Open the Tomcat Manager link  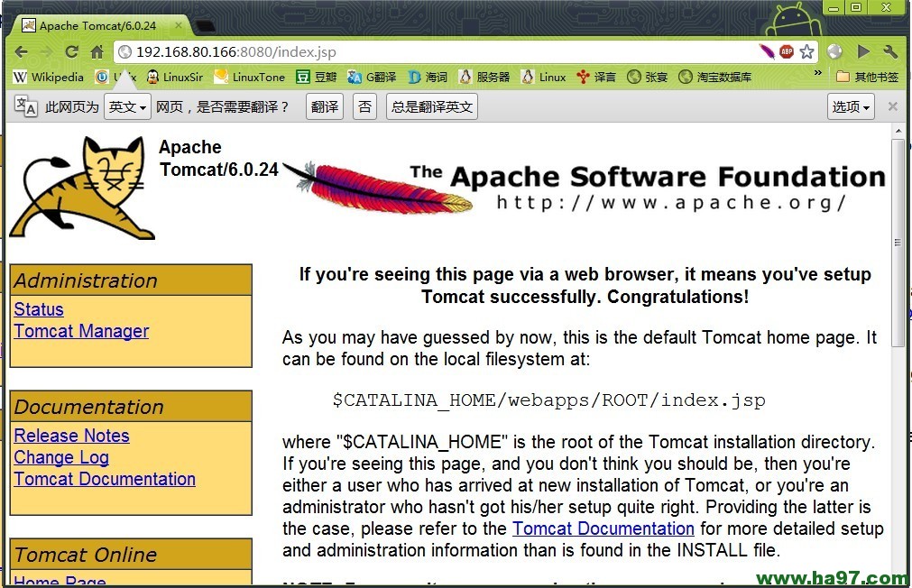click(x=81, y=331)
